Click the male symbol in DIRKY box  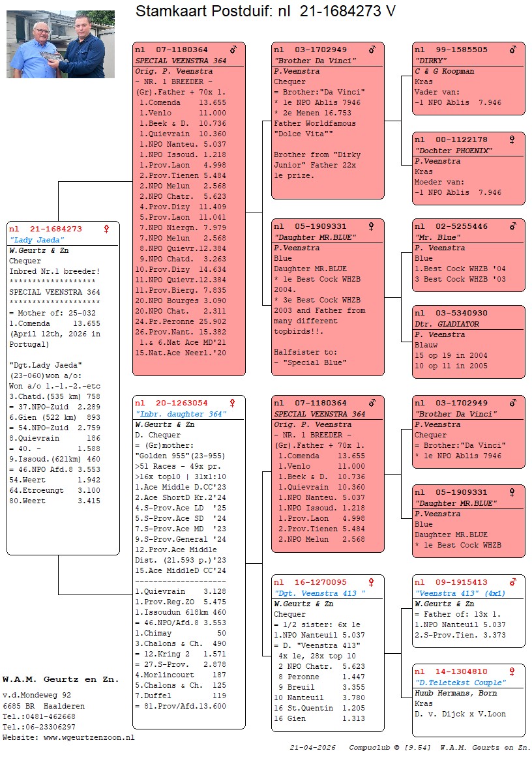[512, 50]
